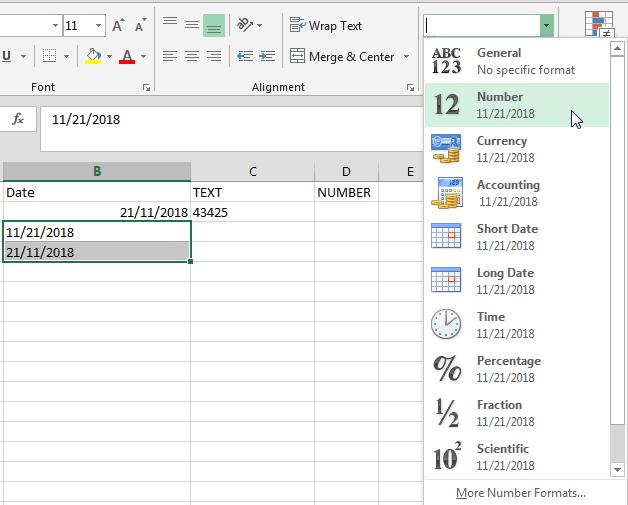Click the number format combo box field

point(482,26)
